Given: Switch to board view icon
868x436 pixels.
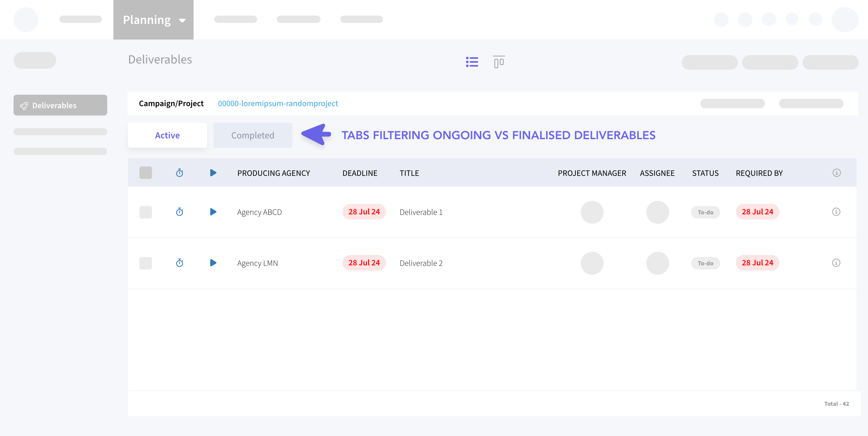Looking at the screenshot, I should click(x=499, y=62).
